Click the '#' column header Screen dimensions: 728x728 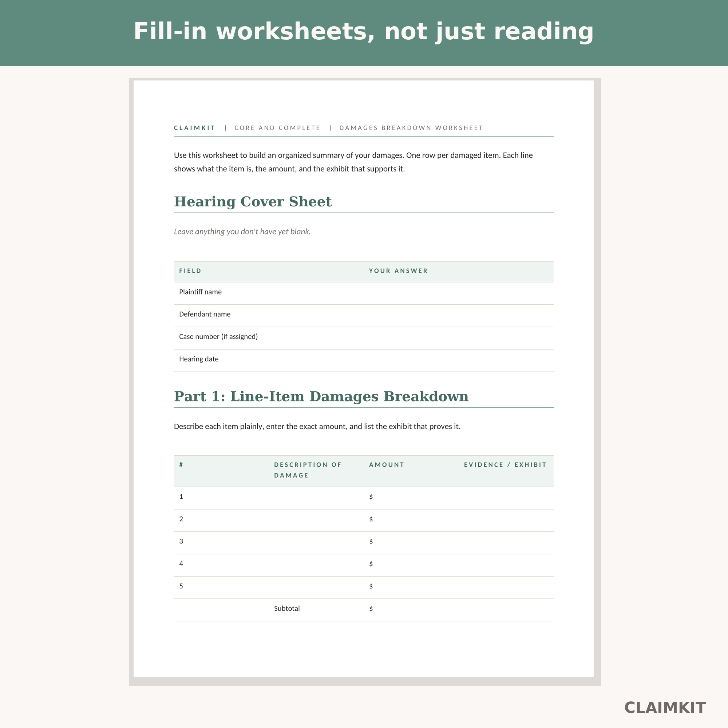click(x=181, y=465)
